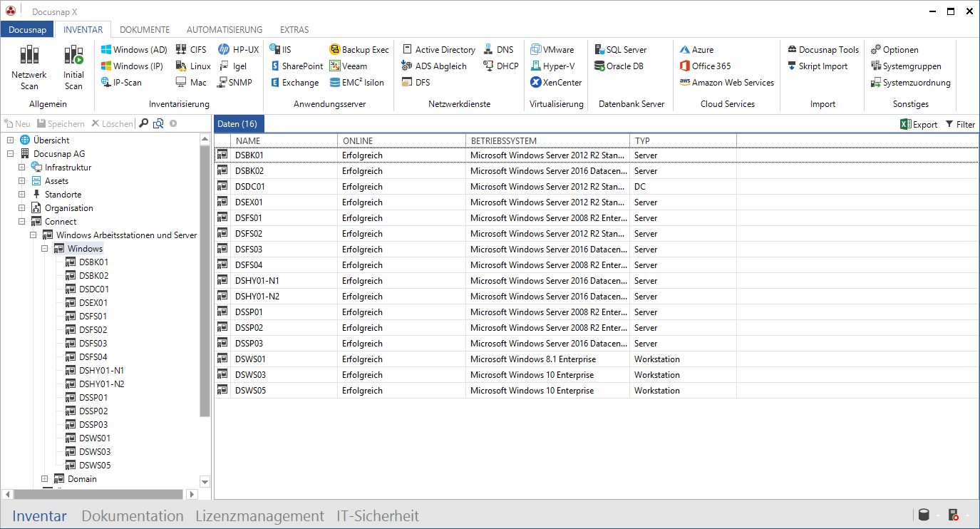Open the SharePoint scan
Viewport: 980px width, 529px height.
tap(297, 66)
